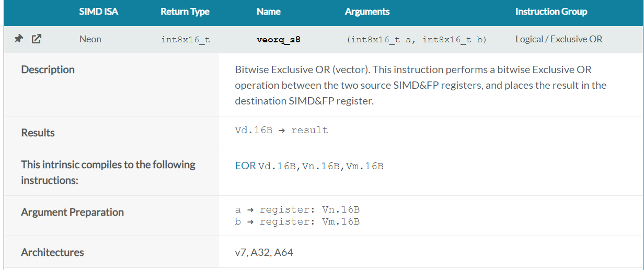Click the 'b → register: Vm.16B' line
The height and width of the screenshot is (270, 644).
[297, 221]
